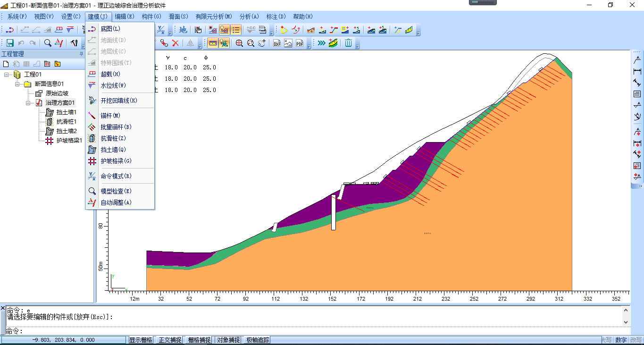The width and height of the screenshot is (644, 345).
Task: Open the 有限元分析(M) menu
Action: [x=214, y=17]
